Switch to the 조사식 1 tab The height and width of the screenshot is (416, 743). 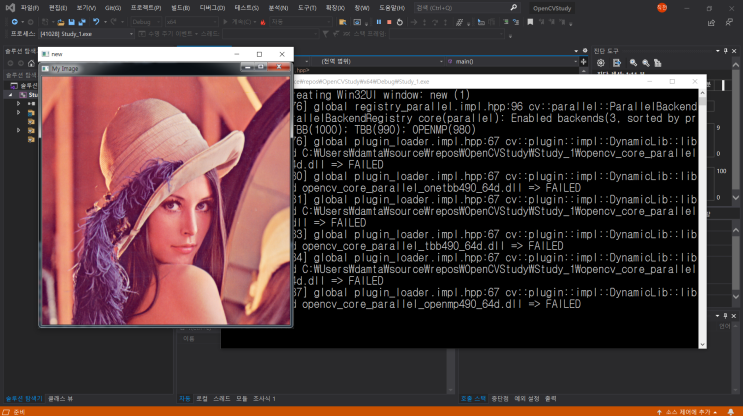click(264, 398)
